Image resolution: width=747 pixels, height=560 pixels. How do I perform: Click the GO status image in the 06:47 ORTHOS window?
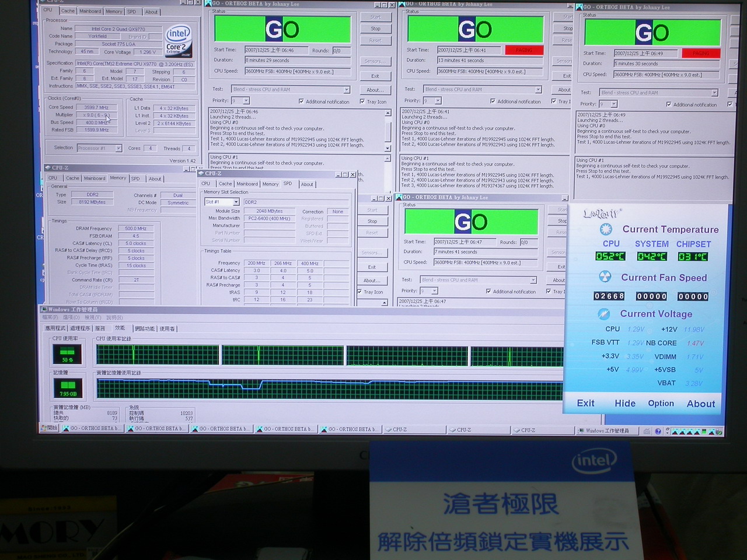pyautogui.click(x=471, y=222)
